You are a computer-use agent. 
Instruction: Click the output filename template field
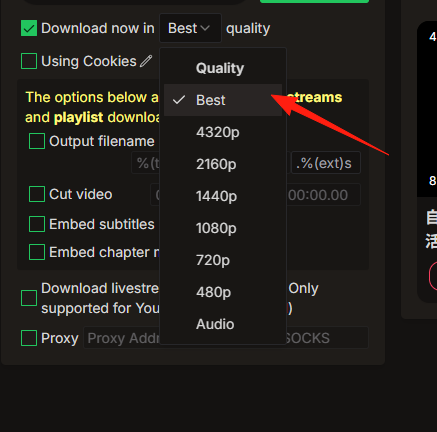[146, 163]
